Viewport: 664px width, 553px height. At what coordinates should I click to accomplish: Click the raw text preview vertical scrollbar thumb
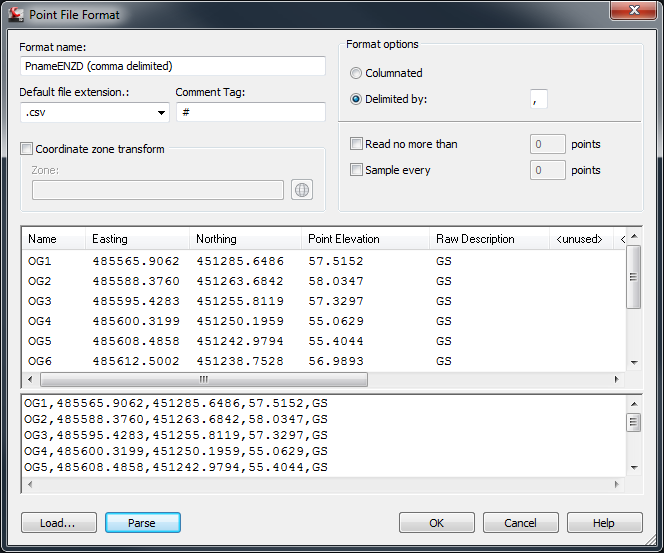tap(634, 422)
